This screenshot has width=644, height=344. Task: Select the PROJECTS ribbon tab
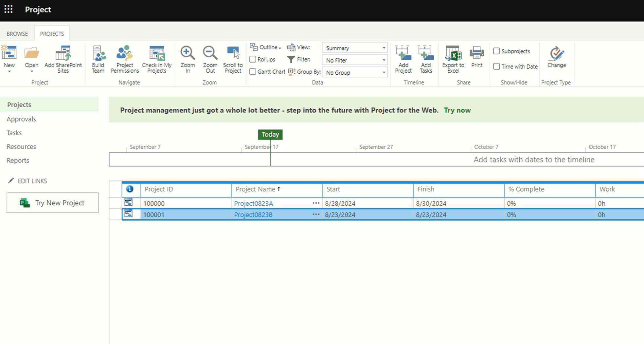pos(52,34)
